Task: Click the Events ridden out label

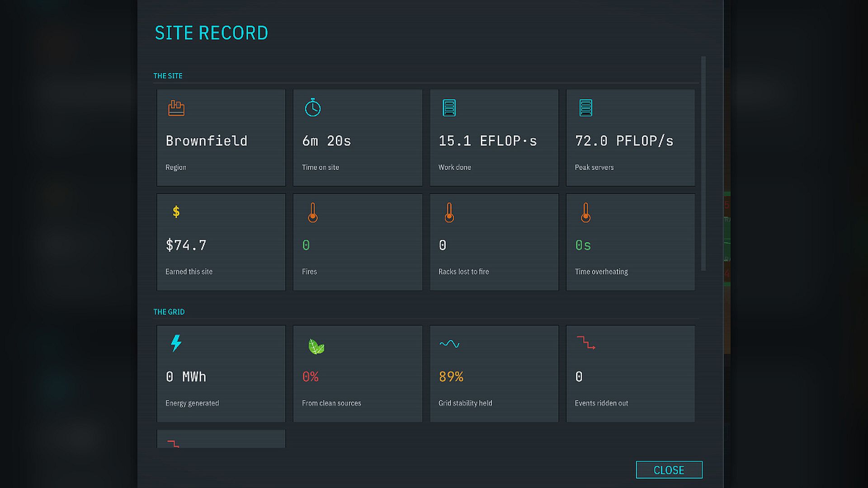Action: coord(601,403)
